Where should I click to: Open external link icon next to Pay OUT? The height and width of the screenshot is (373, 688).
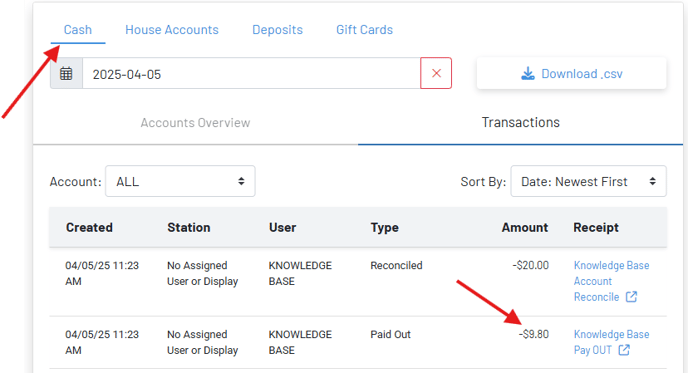pos(624,350)
